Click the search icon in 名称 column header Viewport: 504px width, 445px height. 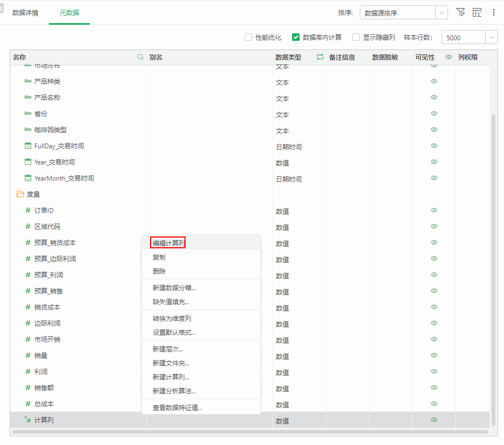pyautogui.click(x=140, y=57)
